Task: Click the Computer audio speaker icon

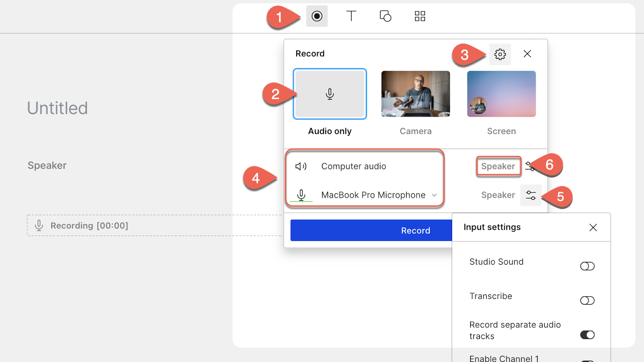Action: coord(301,166)
